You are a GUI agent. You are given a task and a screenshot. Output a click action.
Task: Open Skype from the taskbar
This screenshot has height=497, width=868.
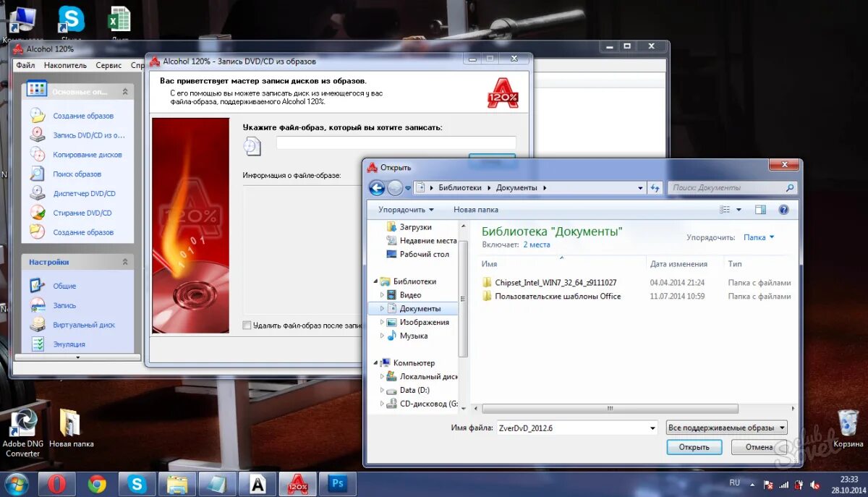click(x=137, y=484)
